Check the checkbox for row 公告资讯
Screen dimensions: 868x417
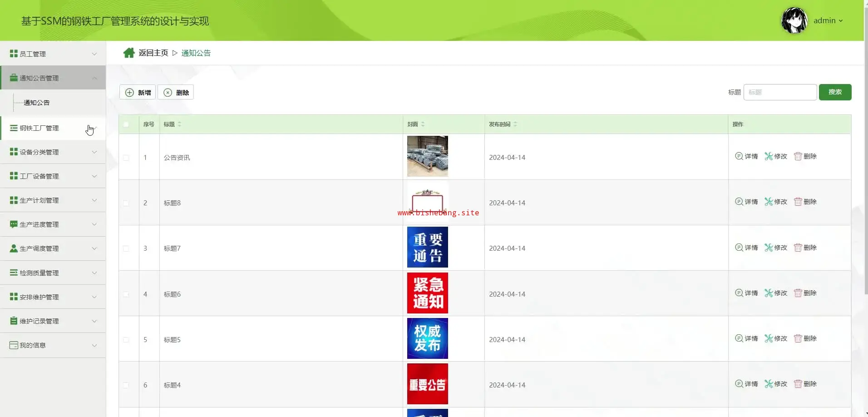[x=126, y=158]
